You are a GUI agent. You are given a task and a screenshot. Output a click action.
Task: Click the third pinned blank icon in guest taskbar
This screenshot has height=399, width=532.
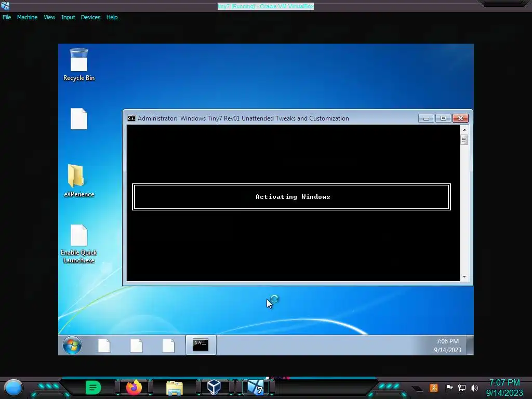click(x=168, y=345)
